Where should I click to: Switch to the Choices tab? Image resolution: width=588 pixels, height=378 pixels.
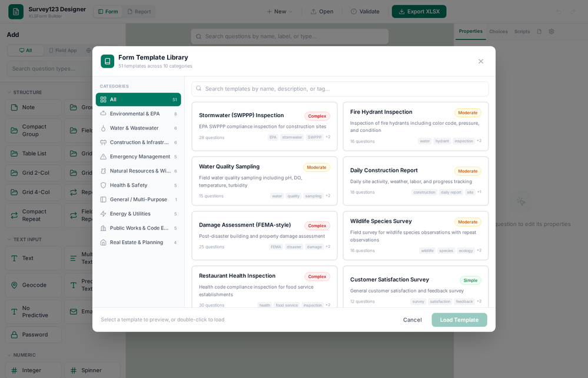click(499, 32)
